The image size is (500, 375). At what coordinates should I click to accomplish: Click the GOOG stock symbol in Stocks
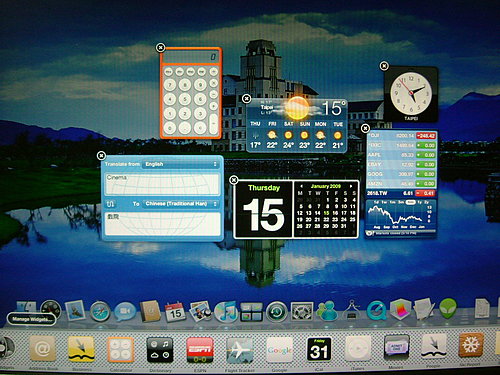pos(375,174)
